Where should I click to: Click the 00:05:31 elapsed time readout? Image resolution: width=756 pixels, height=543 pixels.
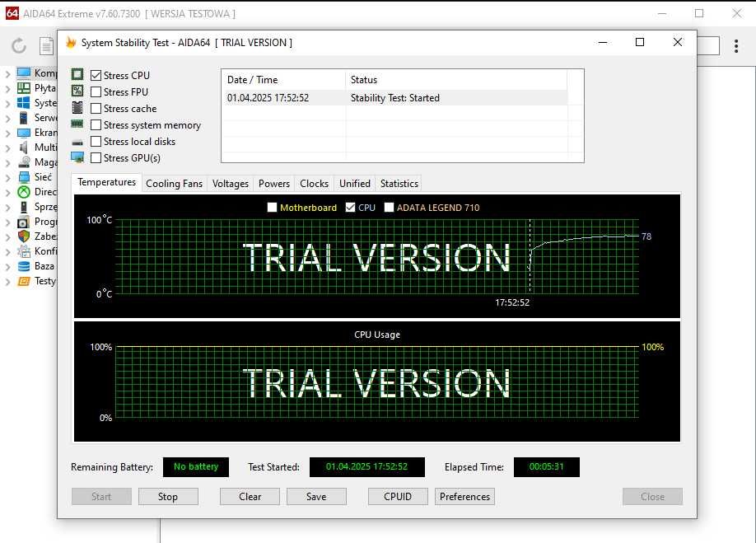pos(546,467)
